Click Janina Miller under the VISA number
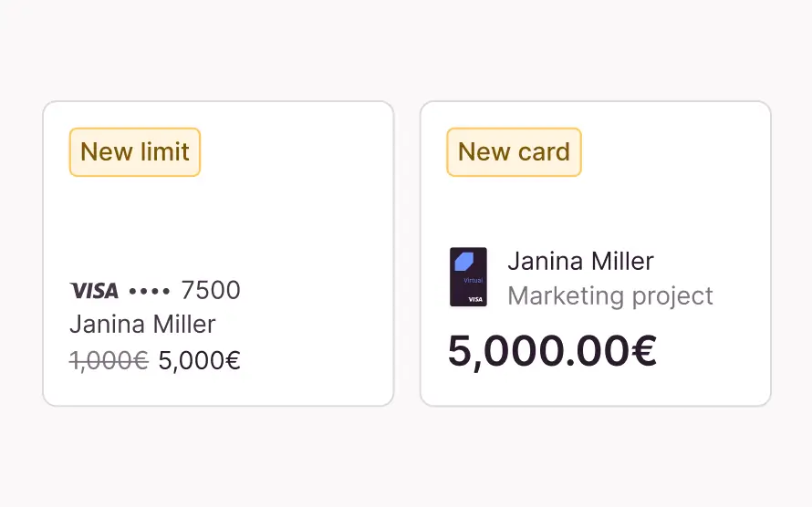 [x=142, y=325]
